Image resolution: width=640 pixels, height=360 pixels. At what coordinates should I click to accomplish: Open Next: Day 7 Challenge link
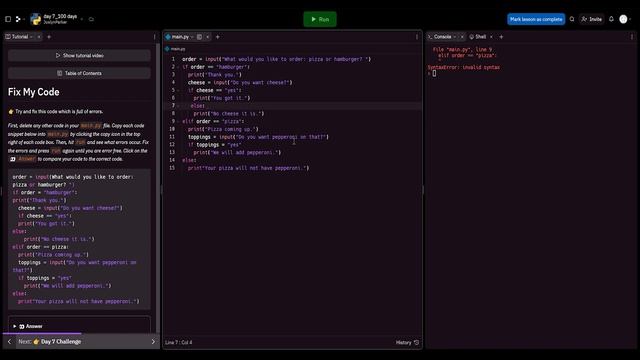(x=50, y=342)
